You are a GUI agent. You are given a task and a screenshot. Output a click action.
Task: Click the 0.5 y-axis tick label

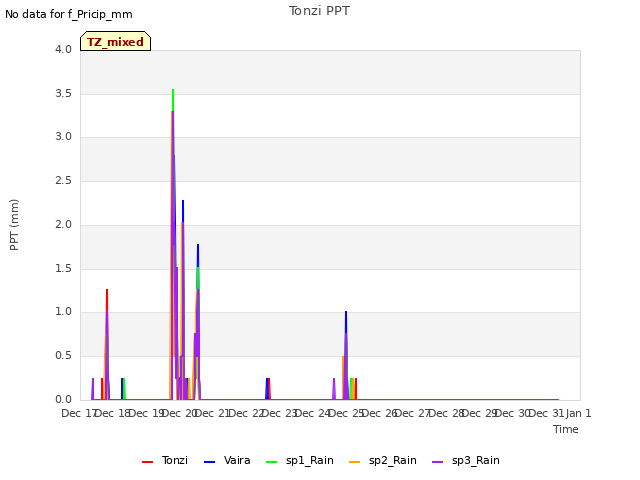tap(63, 356)
